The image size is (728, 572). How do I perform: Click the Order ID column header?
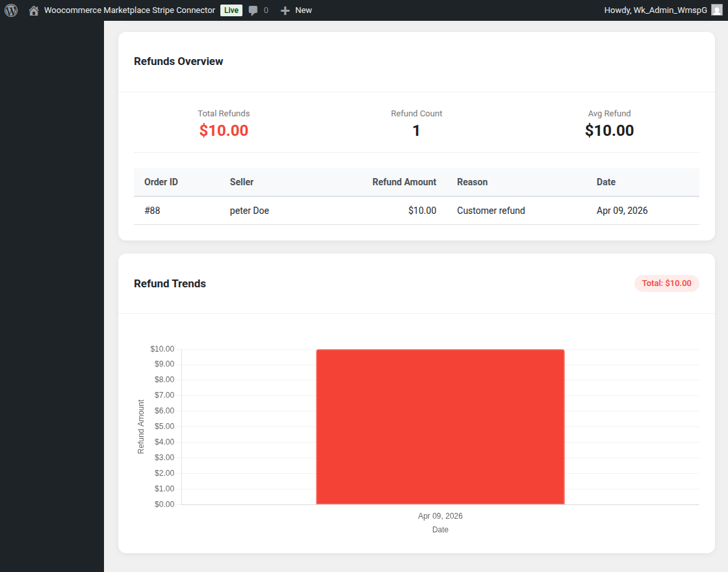(x=161, y=182)
